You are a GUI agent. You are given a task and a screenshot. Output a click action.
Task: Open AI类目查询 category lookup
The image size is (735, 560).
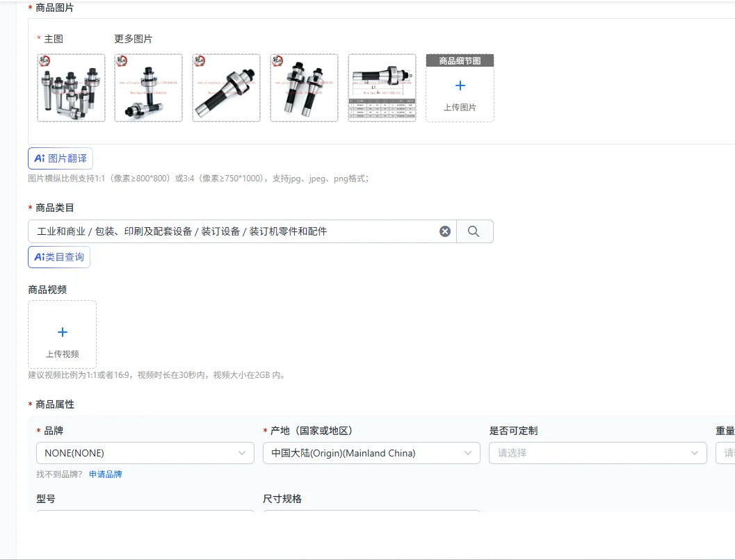[59, 257]
